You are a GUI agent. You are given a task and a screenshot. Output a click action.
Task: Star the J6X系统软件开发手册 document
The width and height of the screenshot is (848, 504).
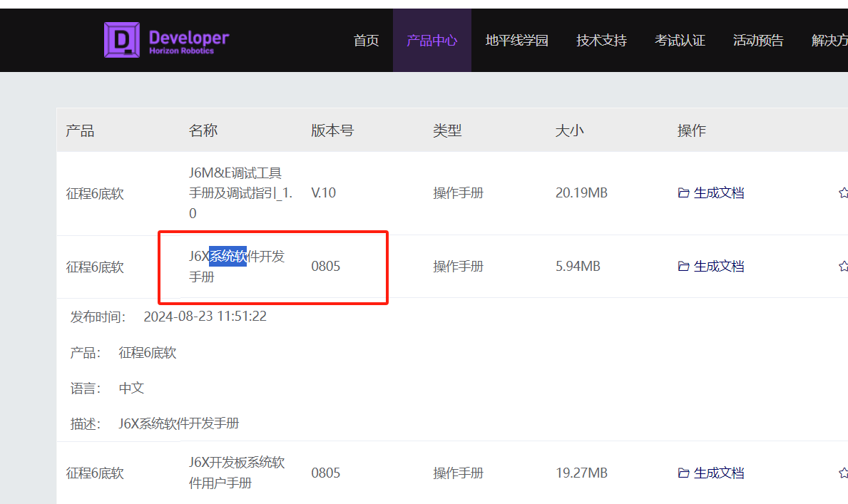click(843, 267)
